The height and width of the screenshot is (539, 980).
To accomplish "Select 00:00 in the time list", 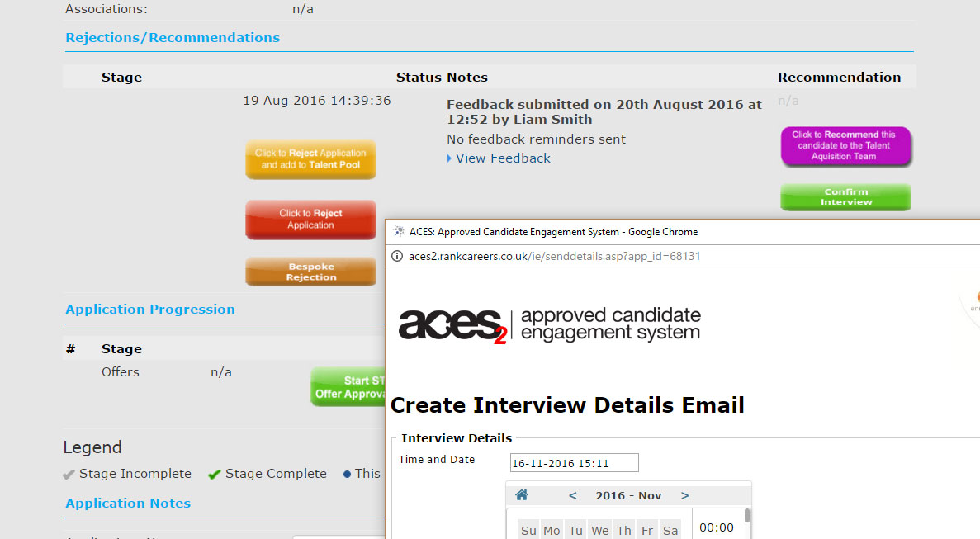I will coord(716,527).
